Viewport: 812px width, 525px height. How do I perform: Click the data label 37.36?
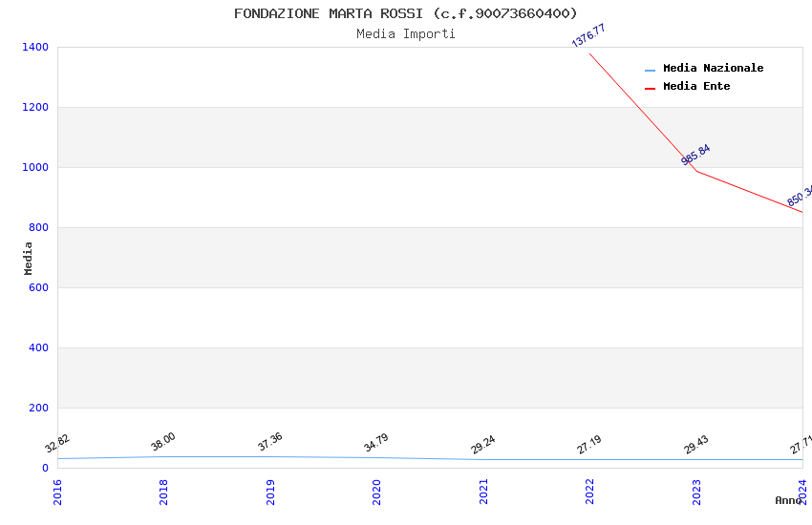pyautogui.click(x=269, y=441)
